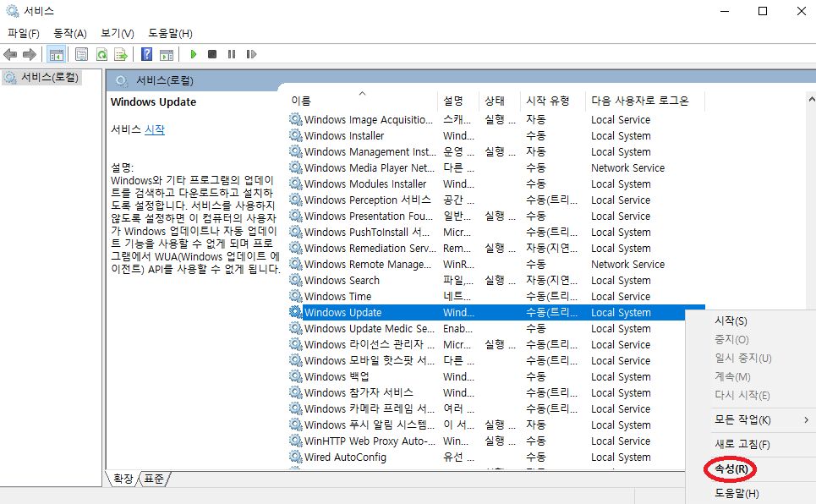The height and width of the screenshot is (504, 816).
Task: Select the Windows 모바일 핫스팟 row
Action: (486, 360)
